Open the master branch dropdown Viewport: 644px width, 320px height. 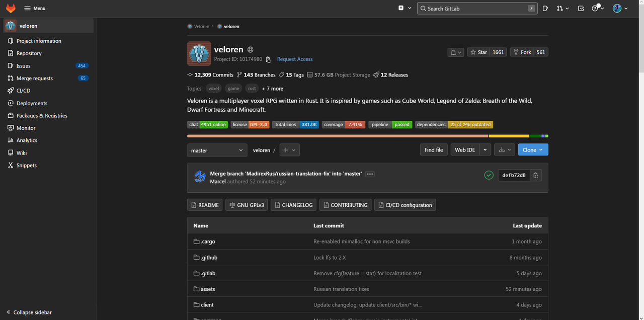click(x=217, y=150)
